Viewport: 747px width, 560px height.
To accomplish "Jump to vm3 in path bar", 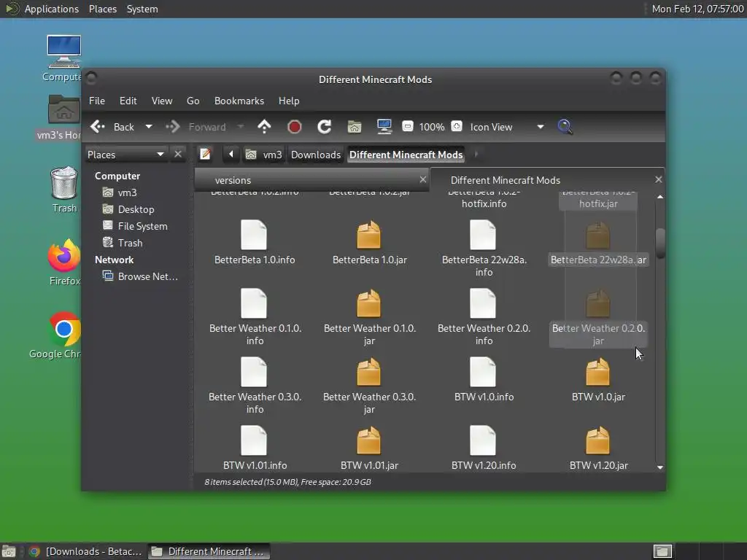I will point(264,155).
